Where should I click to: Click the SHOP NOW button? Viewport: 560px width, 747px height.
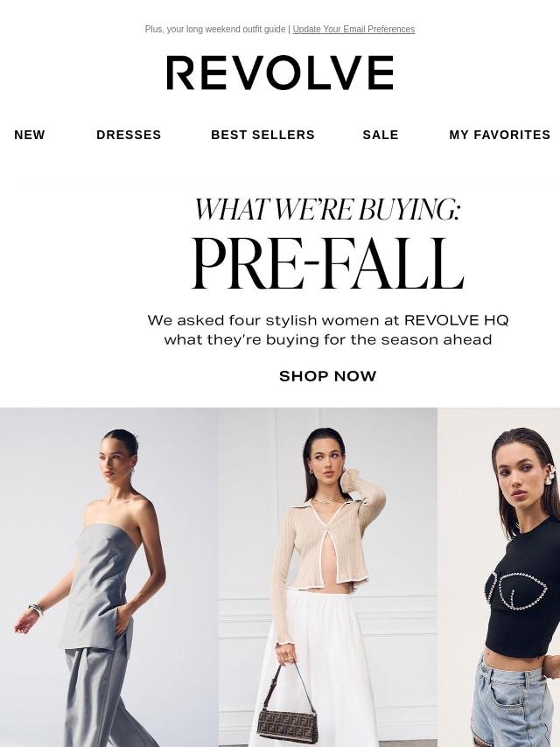[328, 376]
